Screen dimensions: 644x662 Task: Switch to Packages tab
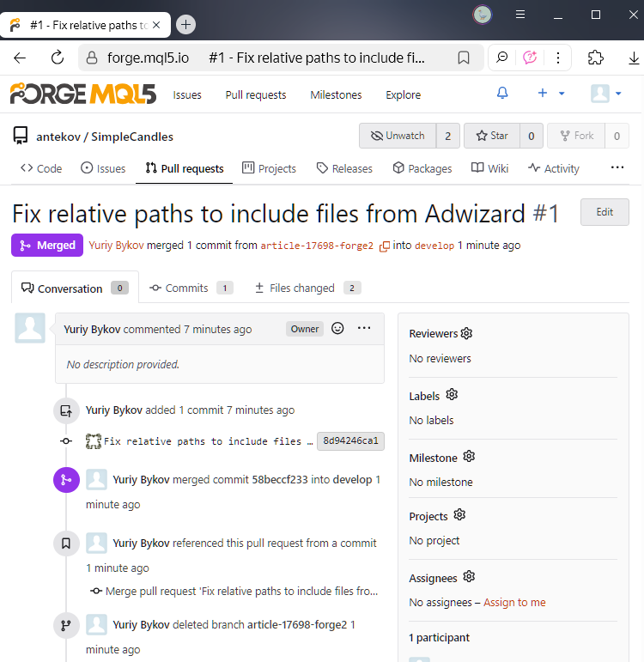[x=422, y=168]
